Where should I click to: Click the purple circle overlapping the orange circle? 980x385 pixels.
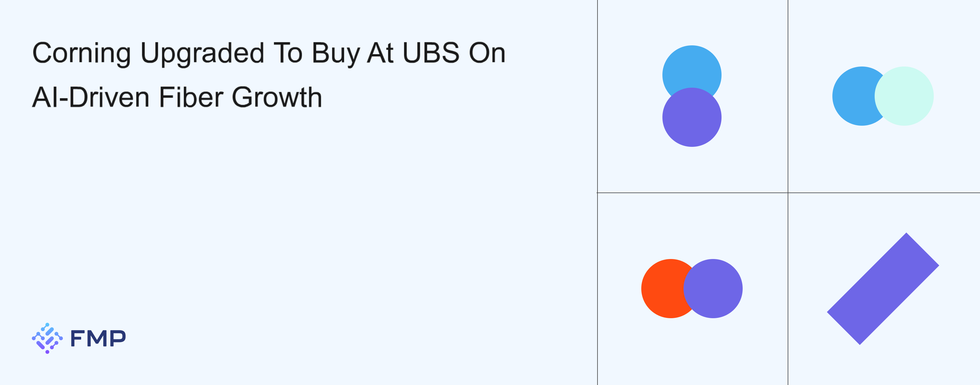[x=713, y=289]
